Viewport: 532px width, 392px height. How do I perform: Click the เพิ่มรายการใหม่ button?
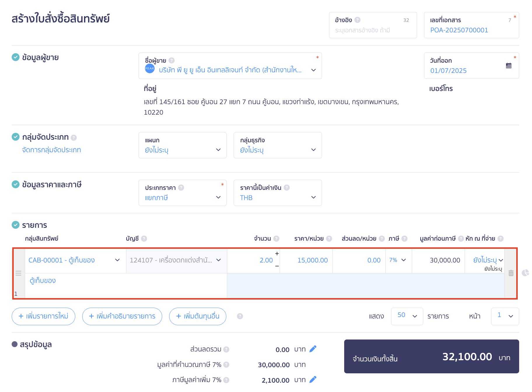(x=43, y=316)
